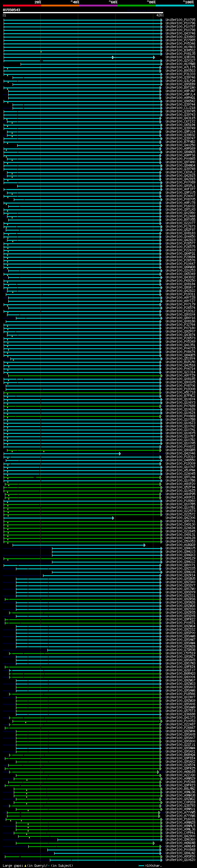This screenshot has width=197, height=868.
Task: Click the UniRef100_P05346 label
Action: click(180, 43)
